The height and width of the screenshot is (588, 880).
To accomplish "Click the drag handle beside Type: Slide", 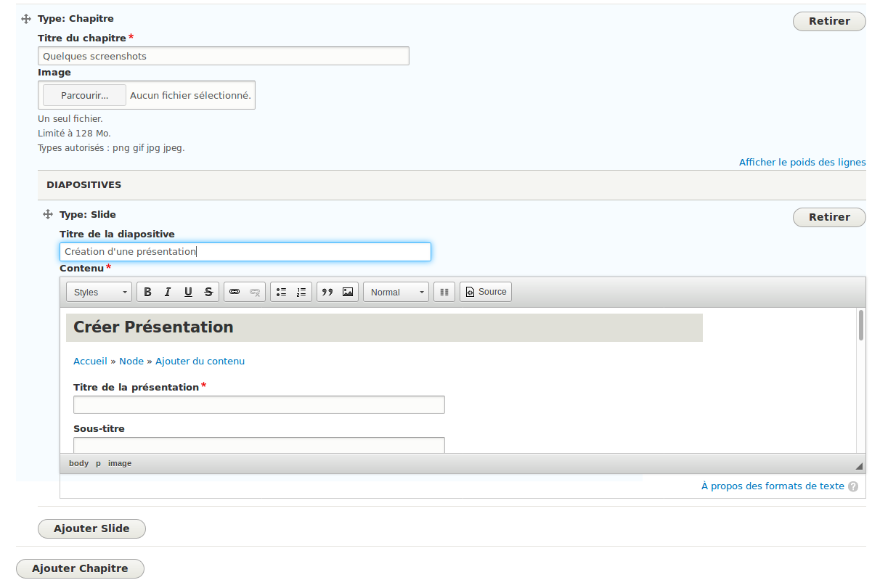I will coord(49,215).
